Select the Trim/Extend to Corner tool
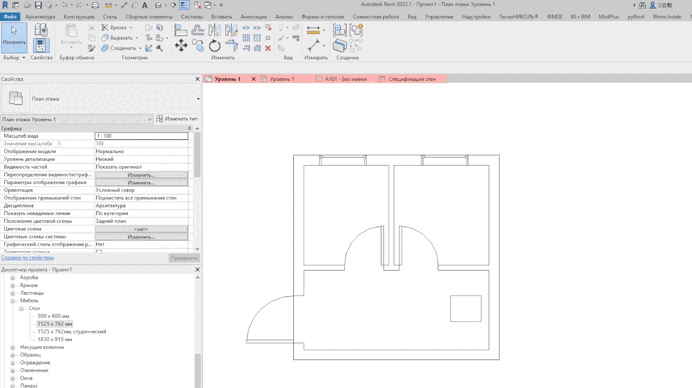The width and height of the screenshot is (692, 388). tap(231, 45)
